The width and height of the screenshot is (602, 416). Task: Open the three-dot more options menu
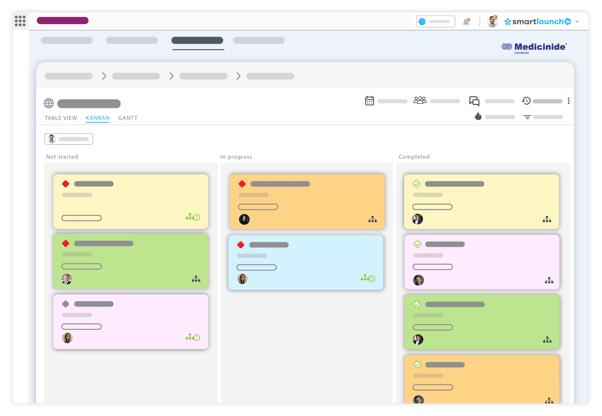pyautogui.click(x=569, y=101)
